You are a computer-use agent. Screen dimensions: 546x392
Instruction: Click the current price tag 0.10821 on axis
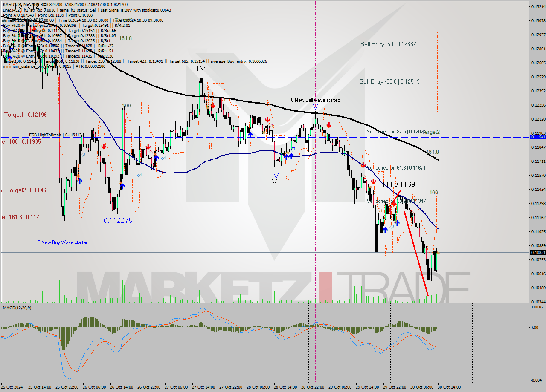pyautogui.click(x=537, y=252)
